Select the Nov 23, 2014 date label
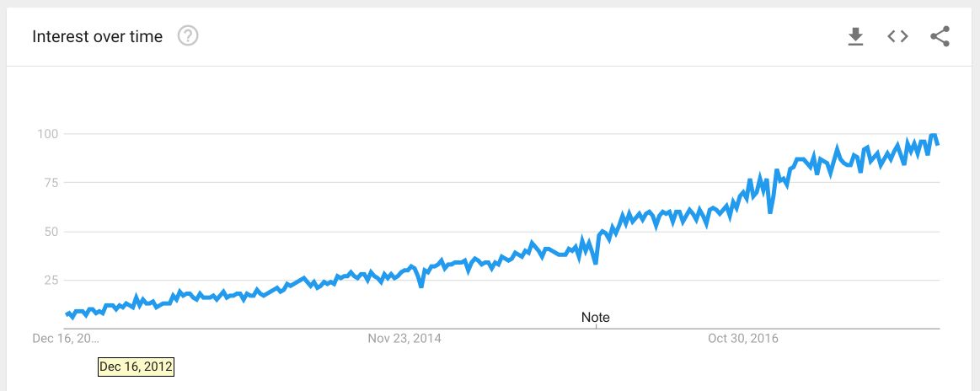The image size is (980, 391). click(404, 339)
